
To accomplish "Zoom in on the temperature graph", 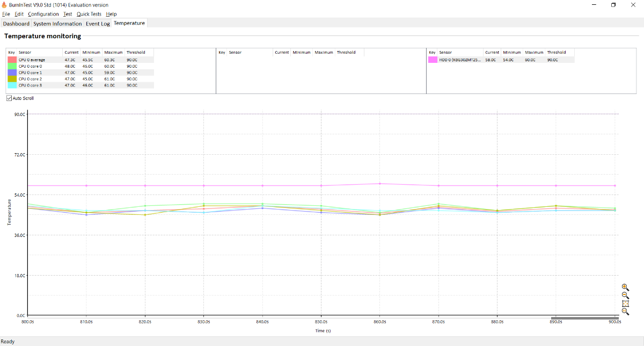I will [x=625, y=287].
